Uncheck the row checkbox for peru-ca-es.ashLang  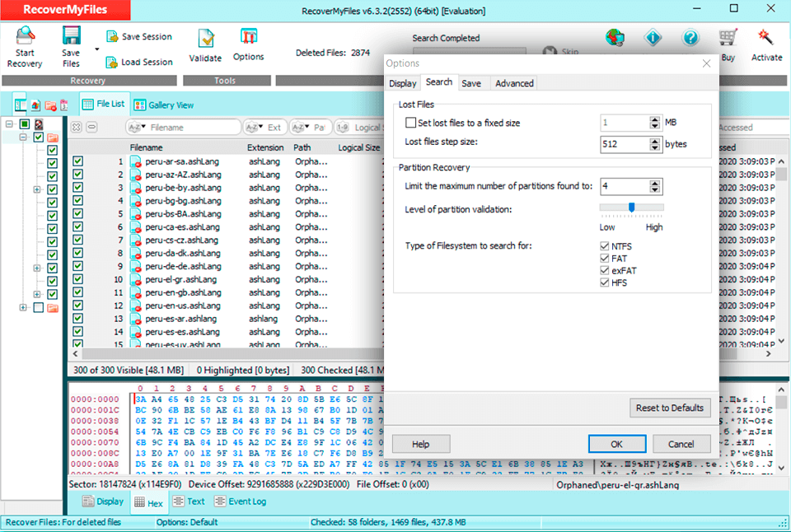(77, 227)
